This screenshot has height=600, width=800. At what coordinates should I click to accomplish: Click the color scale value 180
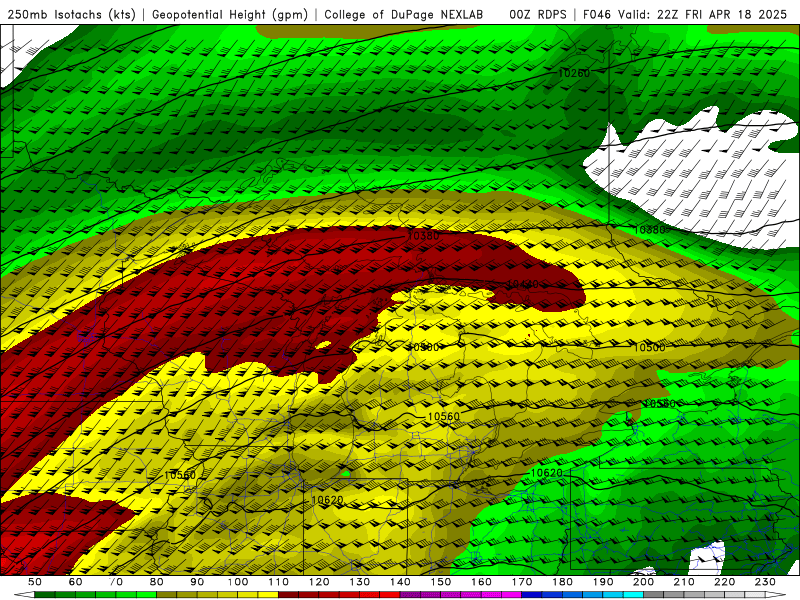coord(562,582)
